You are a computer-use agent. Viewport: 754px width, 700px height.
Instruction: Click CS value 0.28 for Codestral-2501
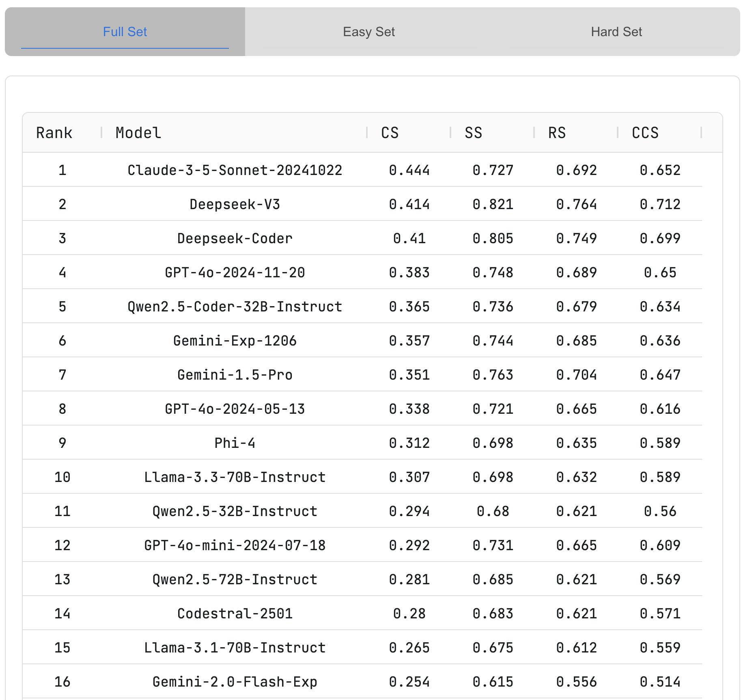pyautogui.click(x=409, y=614)
